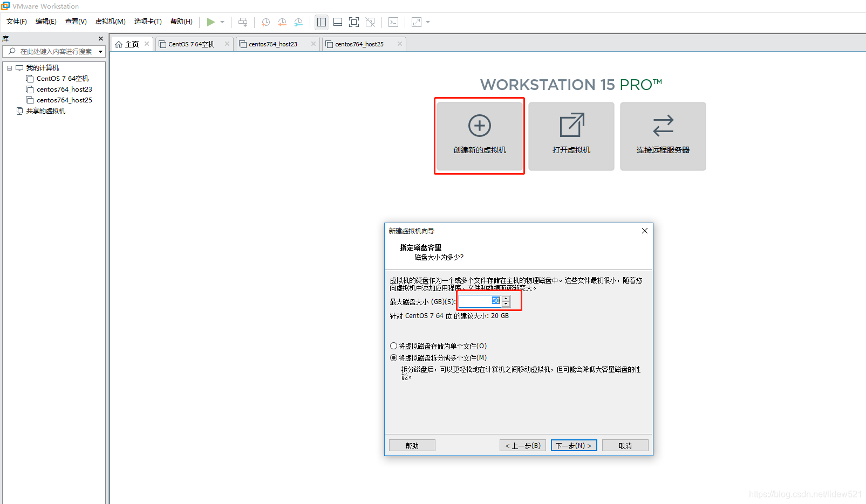This screenshot has width=866, height=504.
Task: Click the VMware Workstation title bar icon
Action: click(x=5, y=6)
